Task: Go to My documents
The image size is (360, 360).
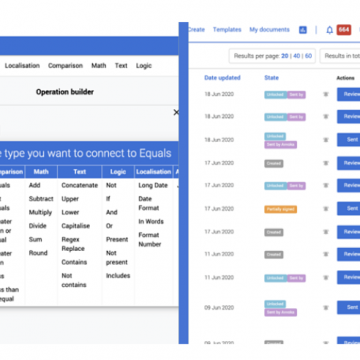Action: point(269,30)
